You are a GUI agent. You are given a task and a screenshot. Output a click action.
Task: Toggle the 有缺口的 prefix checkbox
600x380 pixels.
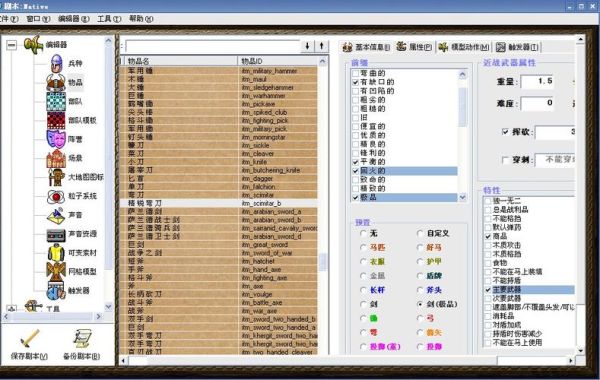click(x=355, y=82)
